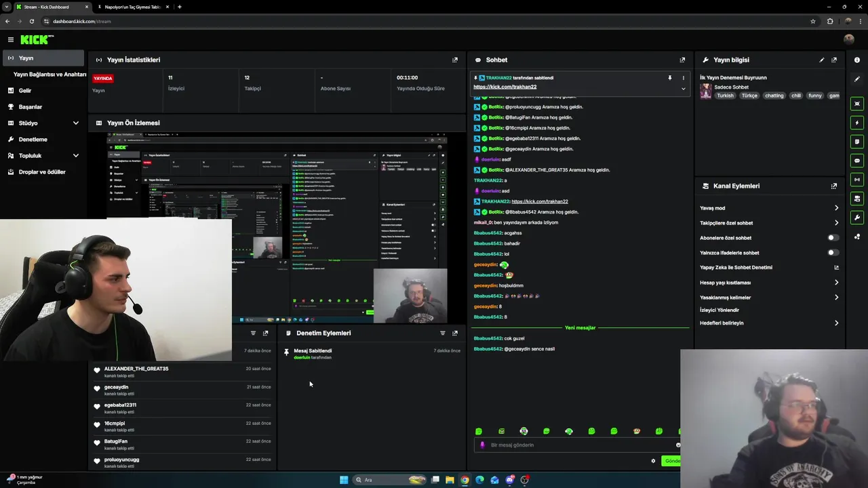The width and height of the screenshot is (868, 488).
Task: Pop out the Denetim Eylemleri panel
Action: tap(455, 333)
